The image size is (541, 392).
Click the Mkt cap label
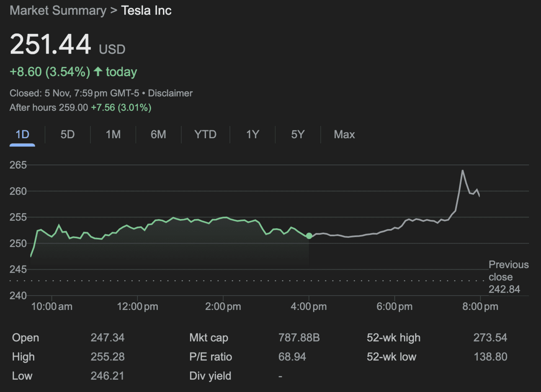pos(209,338)
